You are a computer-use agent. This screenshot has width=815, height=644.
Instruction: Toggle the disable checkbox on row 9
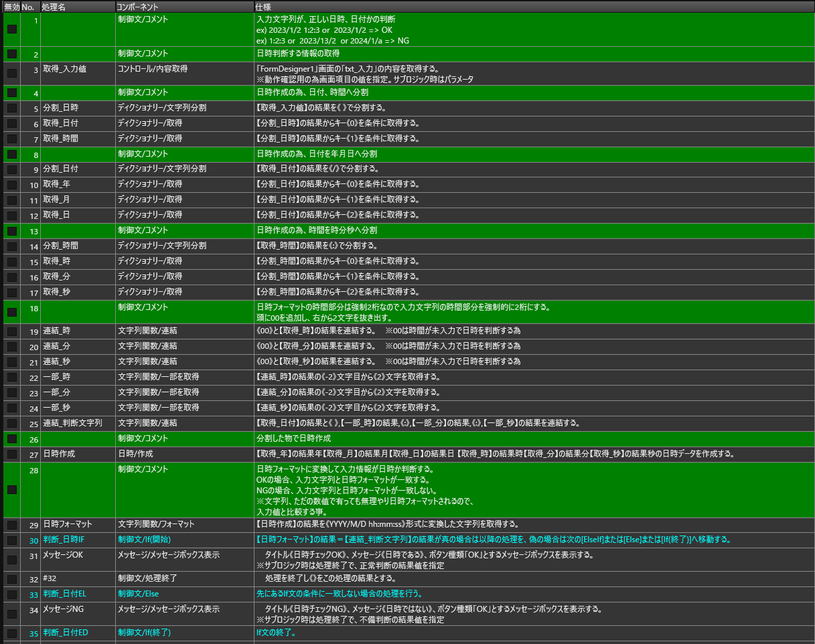(12, 169)
